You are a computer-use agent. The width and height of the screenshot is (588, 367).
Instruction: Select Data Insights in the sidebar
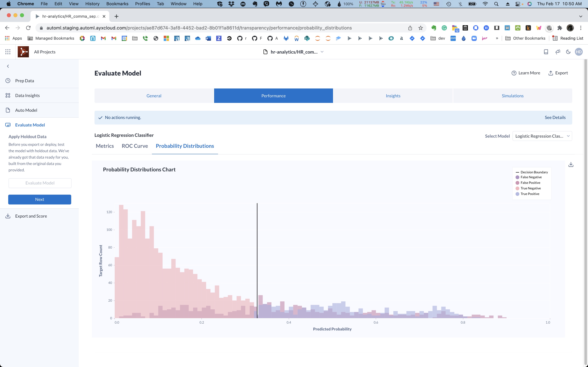[x=27, y=95]
